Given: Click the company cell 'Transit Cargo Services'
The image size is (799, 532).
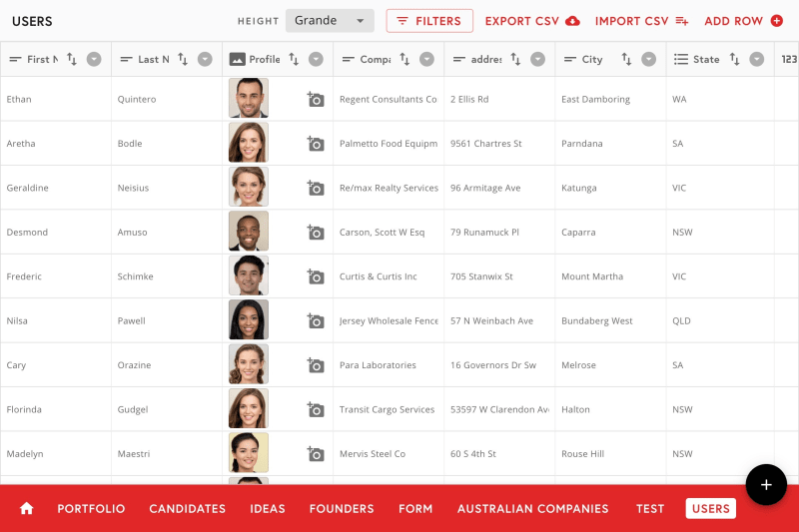Looking at the screenshot, I should click(387, 409).
